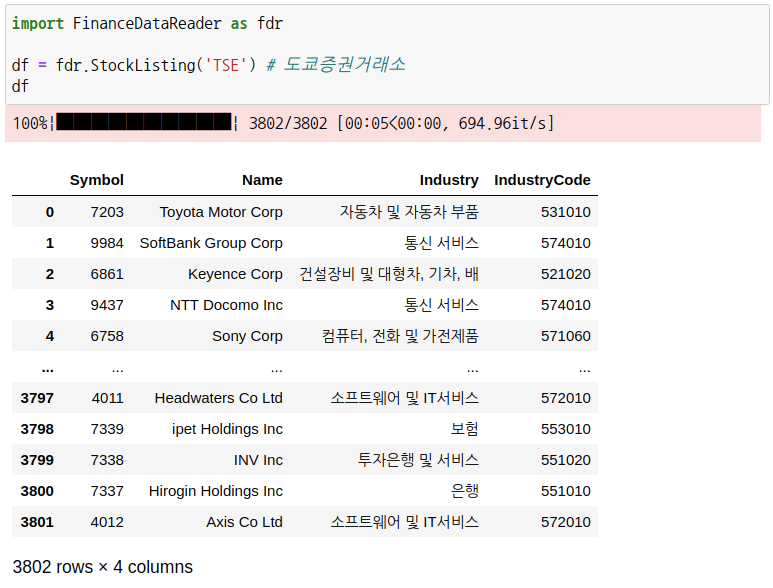Select the 'NTT Docomo Inc' cell
This screenshot has width=773, height=588.
coord(226,305)
